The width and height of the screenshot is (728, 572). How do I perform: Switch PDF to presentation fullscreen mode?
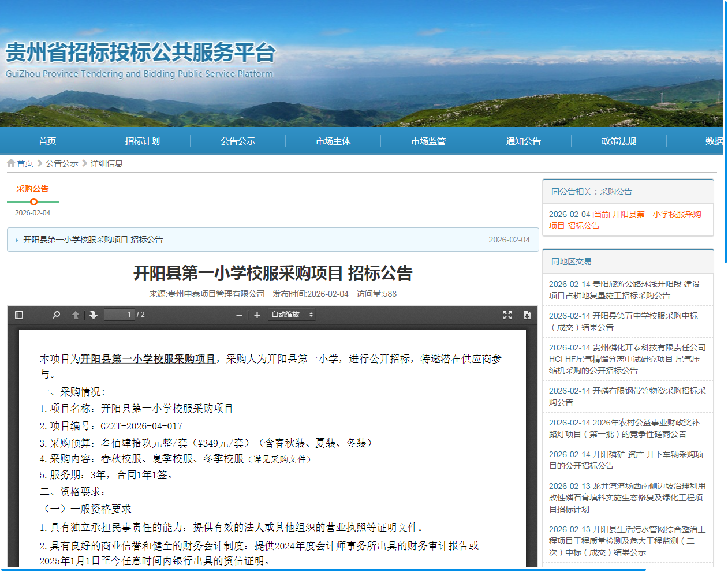[x=507, y=315]
